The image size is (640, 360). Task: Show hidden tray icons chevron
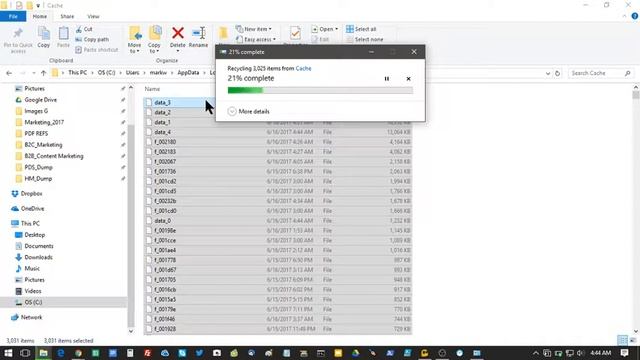pos(536,353)
